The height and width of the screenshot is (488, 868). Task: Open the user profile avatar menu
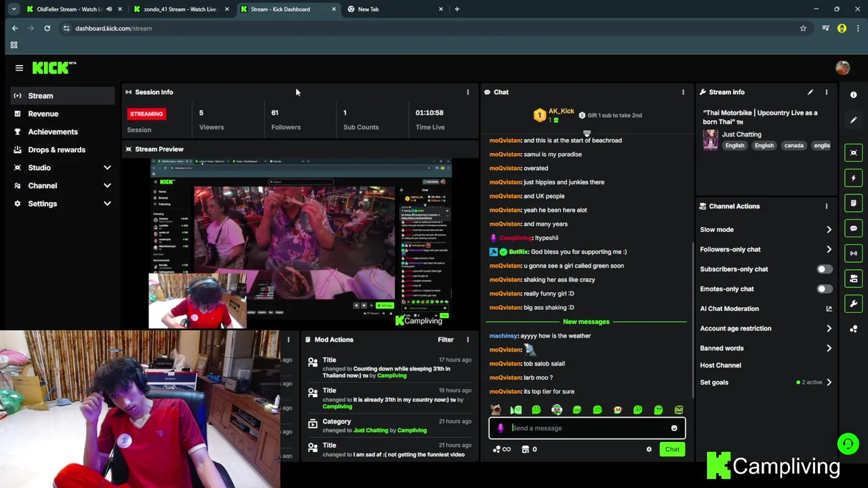click(x=842, y=68)
